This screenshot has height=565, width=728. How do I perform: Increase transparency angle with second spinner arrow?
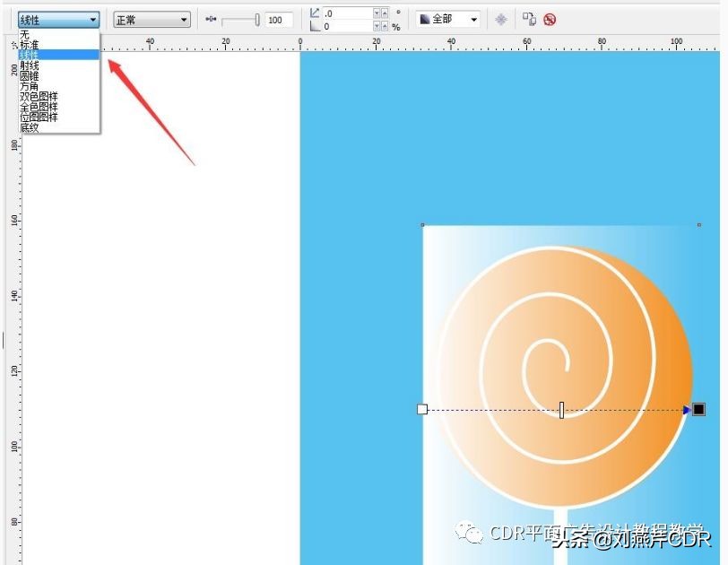pos(385,13)
